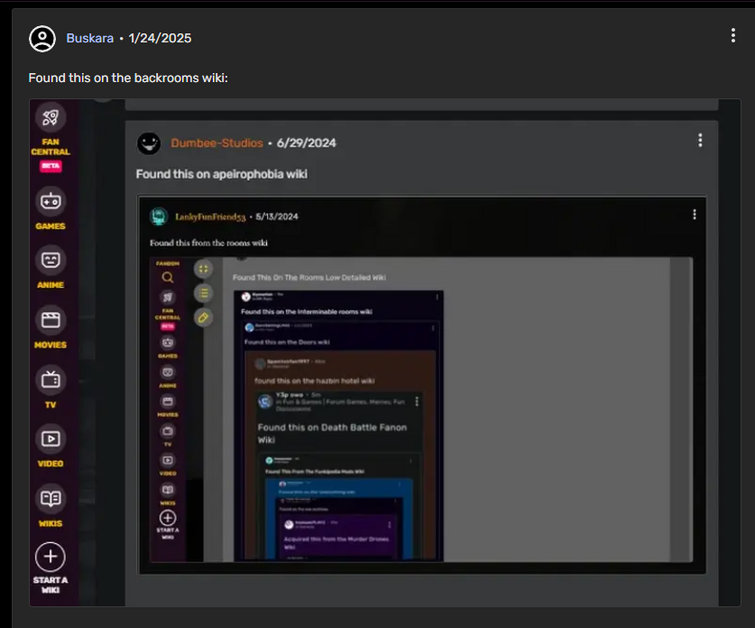This screenshot has width=755, height=628.
Task: Click the large Movies clapperboard icon
Action: click(51, 320)
